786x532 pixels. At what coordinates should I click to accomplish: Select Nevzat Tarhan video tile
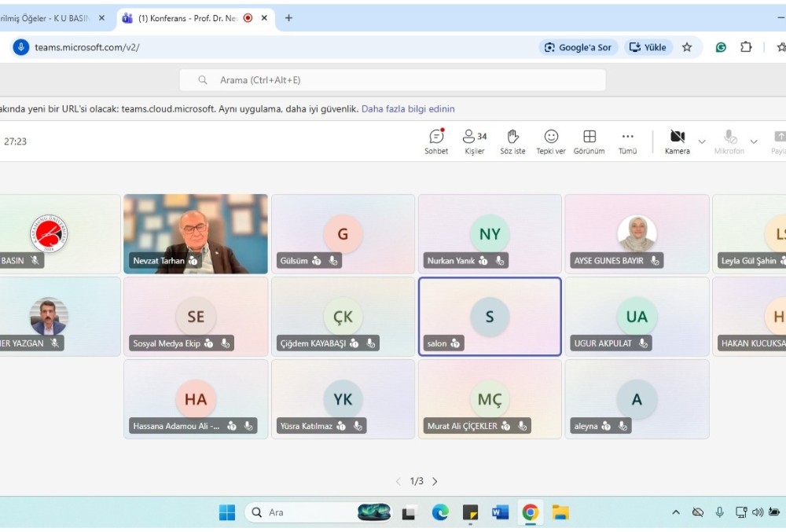(x=196, y=234)
